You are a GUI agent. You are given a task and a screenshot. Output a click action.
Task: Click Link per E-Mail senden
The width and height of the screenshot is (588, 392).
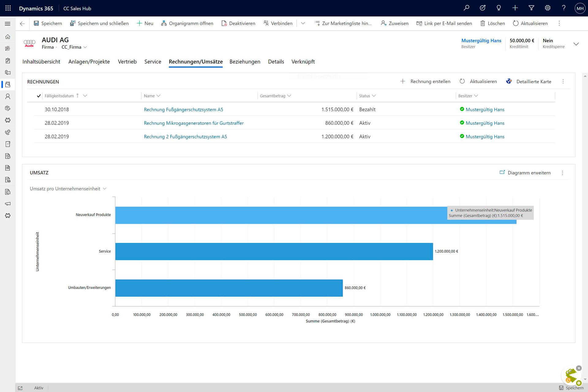pos(444,23)
